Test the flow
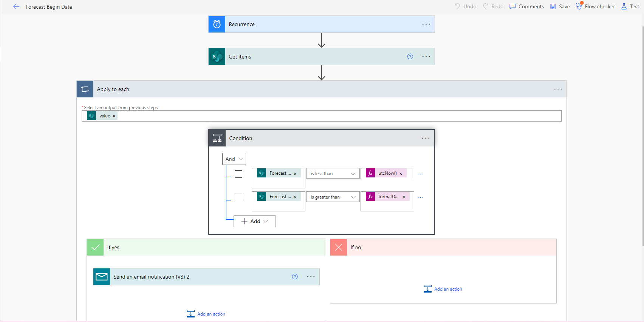Image resolution: width=644 pixels, height=322 pixels. (x=630, y=6)
